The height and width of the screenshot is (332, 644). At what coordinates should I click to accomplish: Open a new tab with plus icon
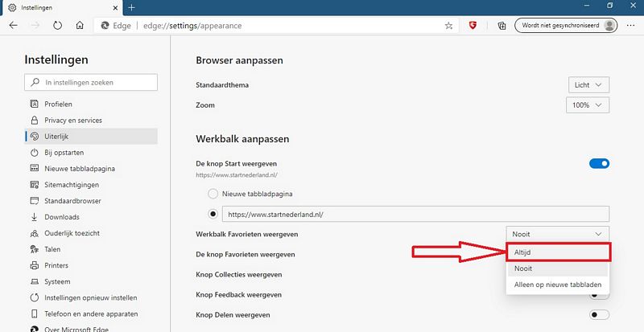tap(131, 7)
